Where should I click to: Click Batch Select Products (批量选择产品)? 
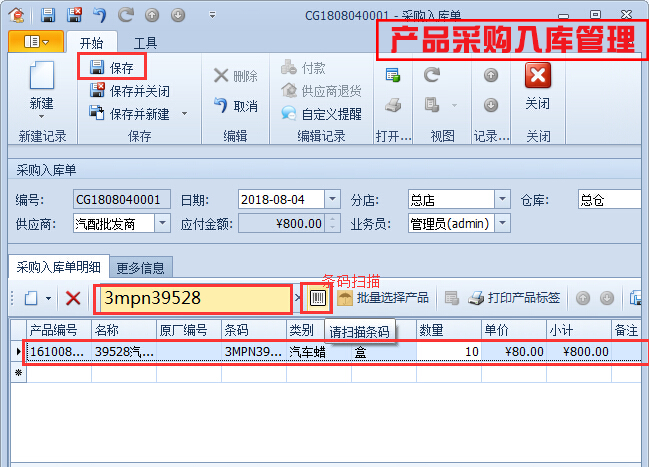tap(384, 298)
